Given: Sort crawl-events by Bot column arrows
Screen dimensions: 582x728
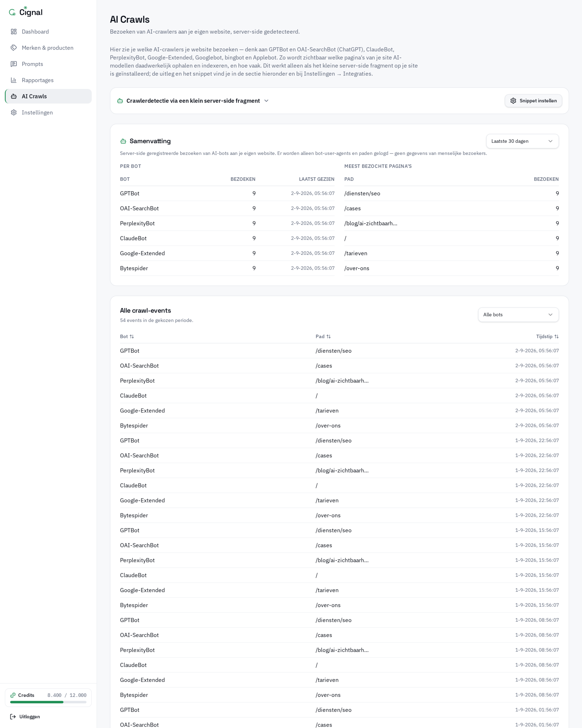Looking at the screenshot, I should tap(132, 337).
